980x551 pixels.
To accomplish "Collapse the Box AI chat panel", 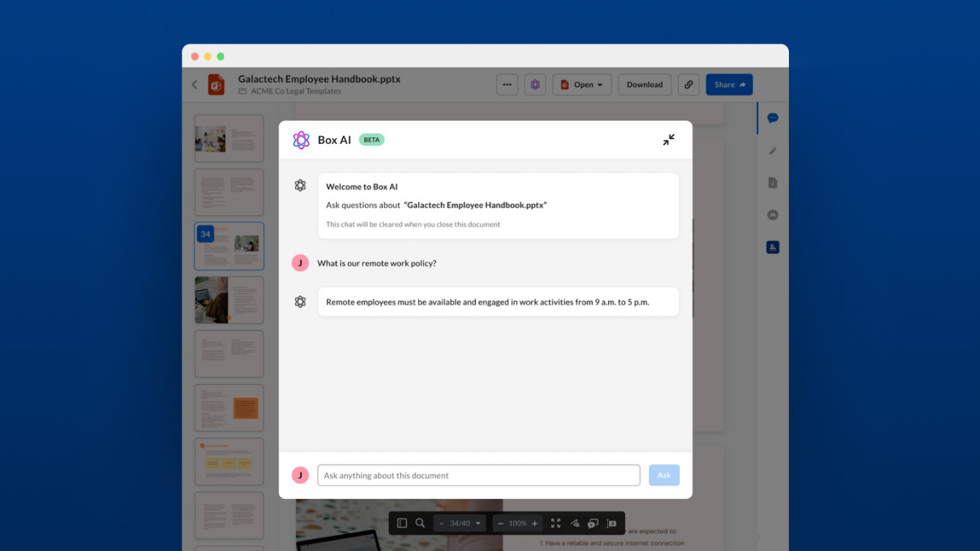I will pos(668,140).
